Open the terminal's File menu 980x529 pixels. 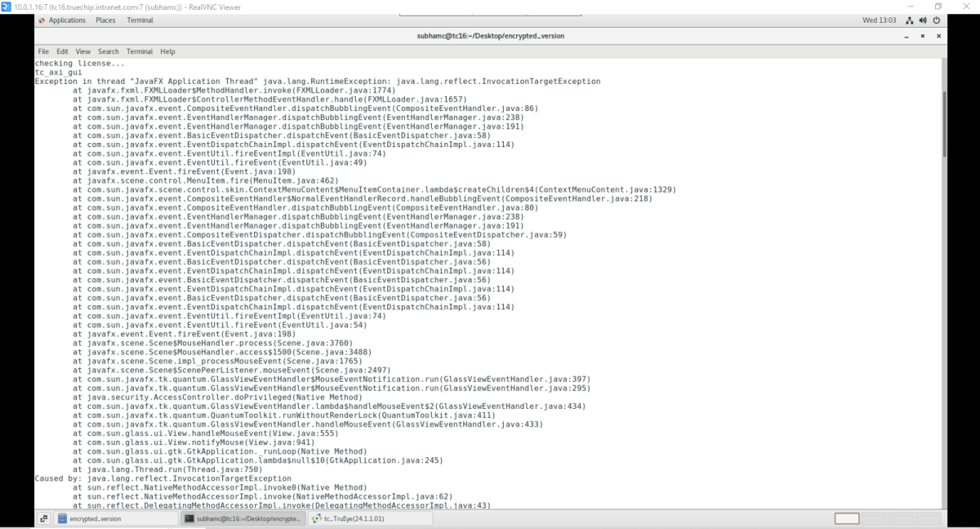[43, 51]
